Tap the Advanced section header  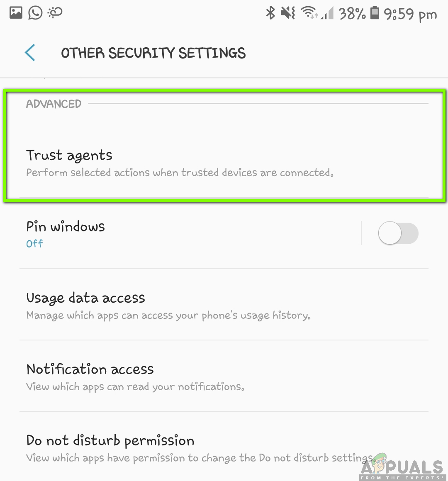coord(54,104)
